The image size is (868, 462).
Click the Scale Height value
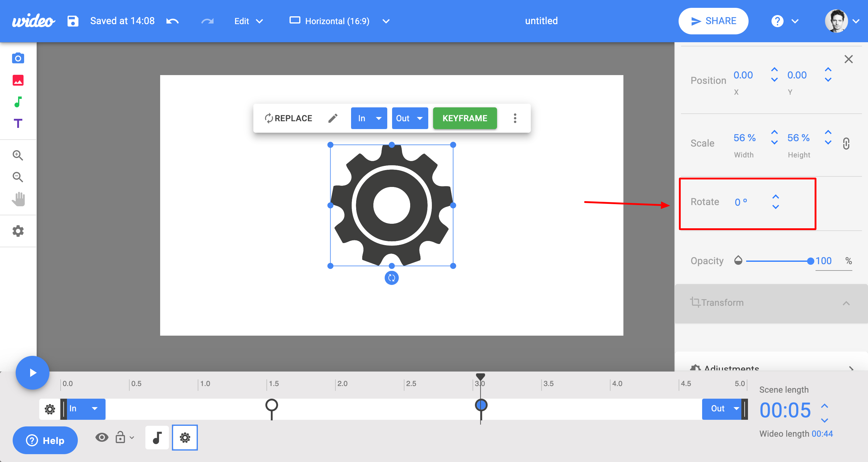(798, 138)
